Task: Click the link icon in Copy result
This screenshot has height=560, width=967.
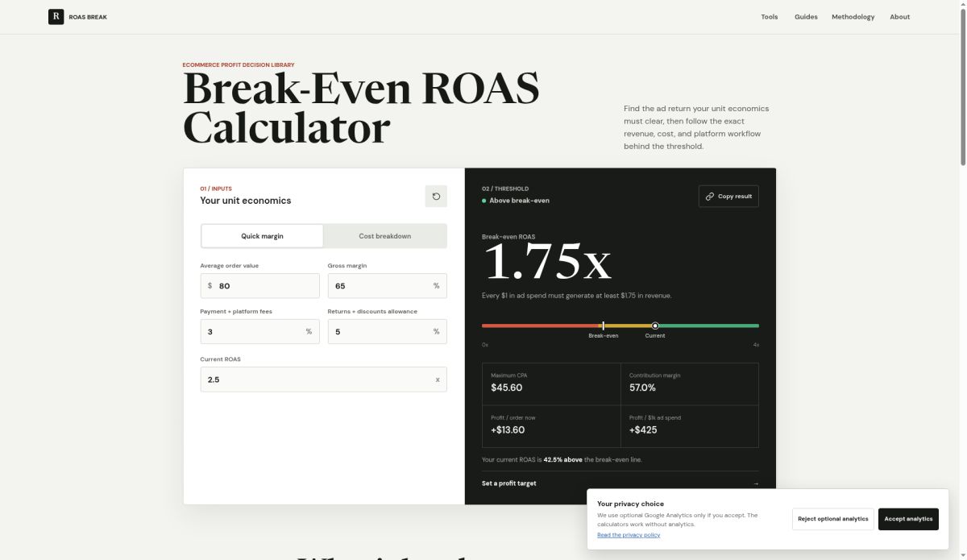Action: click(710, 196)
